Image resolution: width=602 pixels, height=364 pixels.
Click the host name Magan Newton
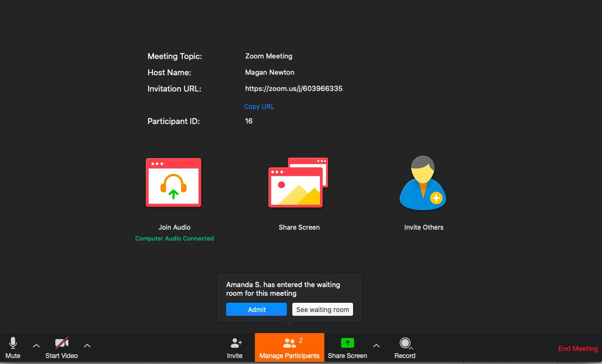pyautogui.click(x=270, y=73)
